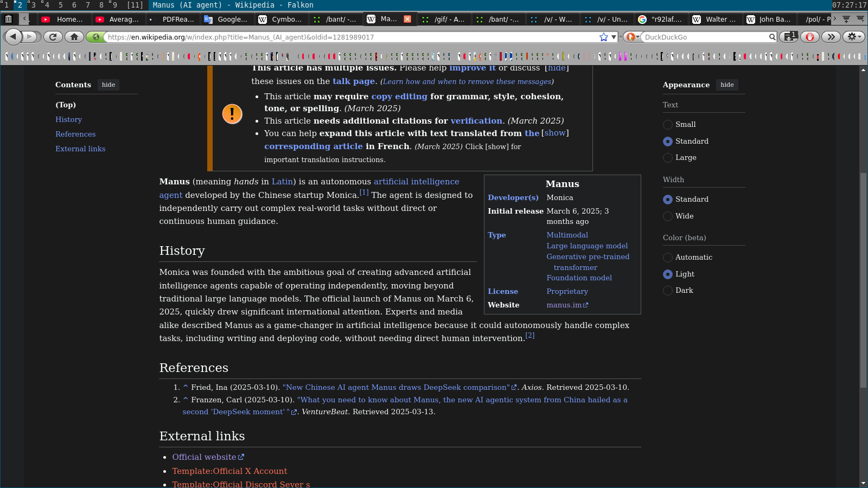
Task: Hide the Appearance panel
Action: [x=727, y=85]
